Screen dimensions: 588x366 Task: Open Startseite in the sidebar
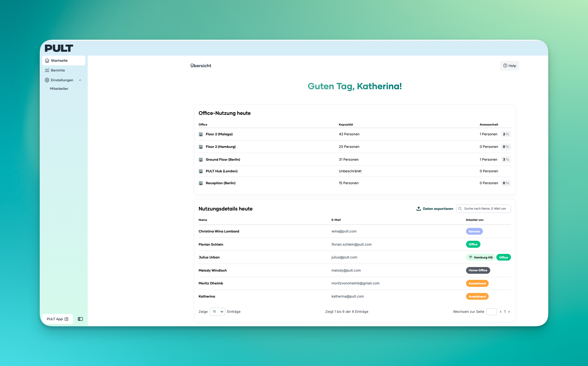coord(59,60)
